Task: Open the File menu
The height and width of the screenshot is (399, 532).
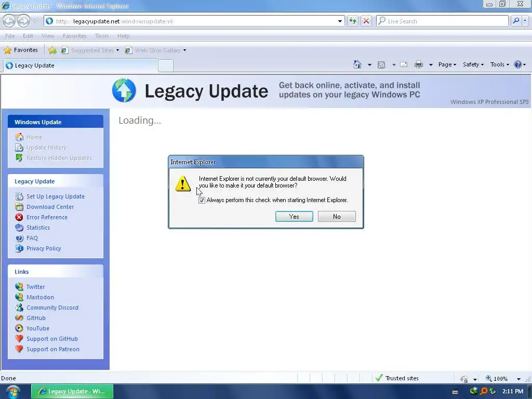Action: pyautogui.click(x=10, y=36)
